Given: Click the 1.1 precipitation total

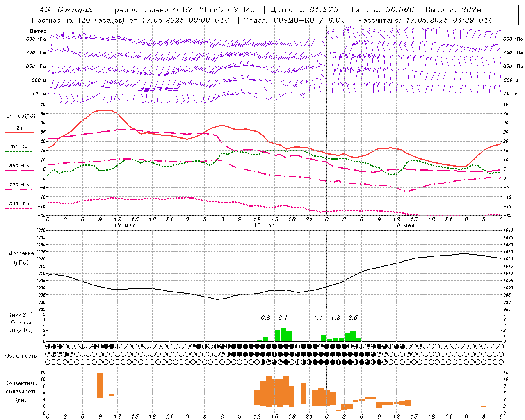Looking at the screenshot, I should coord(318,317).
